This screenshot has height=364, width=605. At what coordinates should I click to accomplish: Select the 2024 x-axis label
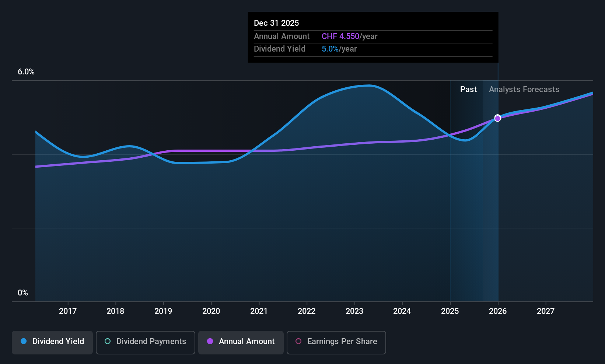402,311
